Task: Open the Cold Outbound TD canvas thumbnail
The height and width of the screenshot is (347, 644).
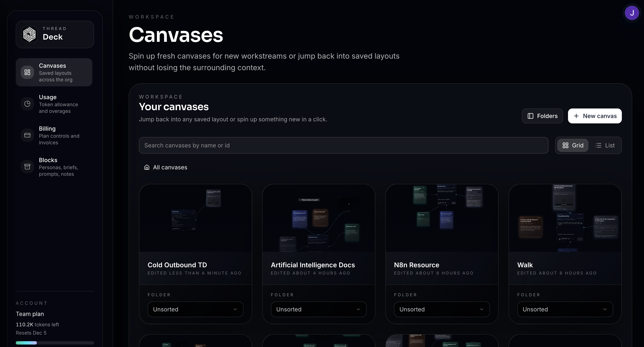Action: [195, 218]
